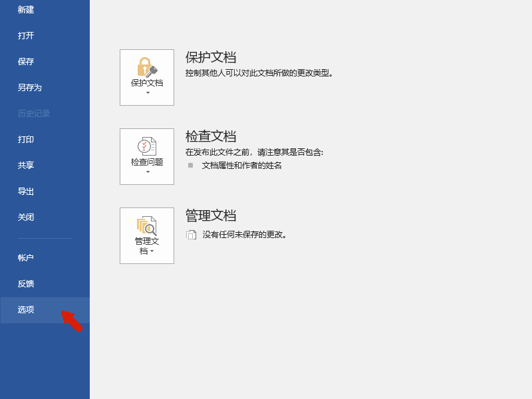This screenshot has height=399, width=532.
Task: Expand the 保护文档 dropdown arrow
Action: point(146,93)
